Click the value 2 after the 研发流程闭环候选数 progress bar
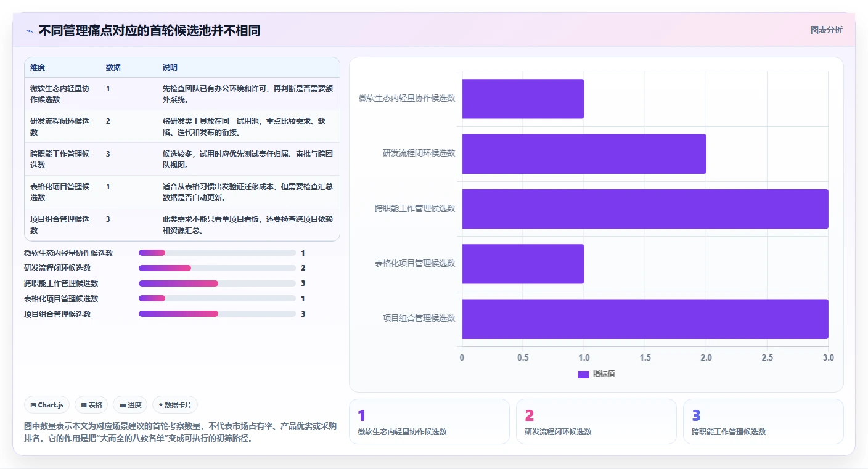This screenshot has height=469, width=868. [x=303, y=268]
